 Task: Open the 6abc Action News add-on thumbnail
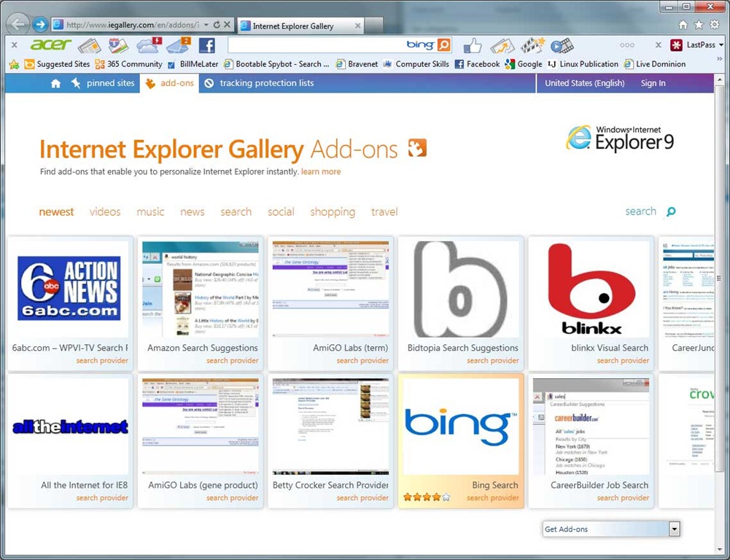pyautogui.click(x=69, y=289)
